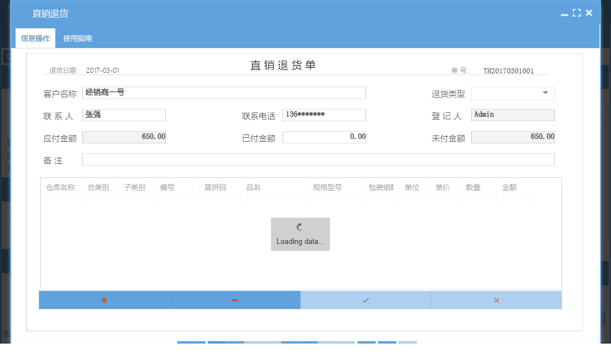
Task: Focus the 联系人 field containing 张强
Action: click(x=124, y=115)
